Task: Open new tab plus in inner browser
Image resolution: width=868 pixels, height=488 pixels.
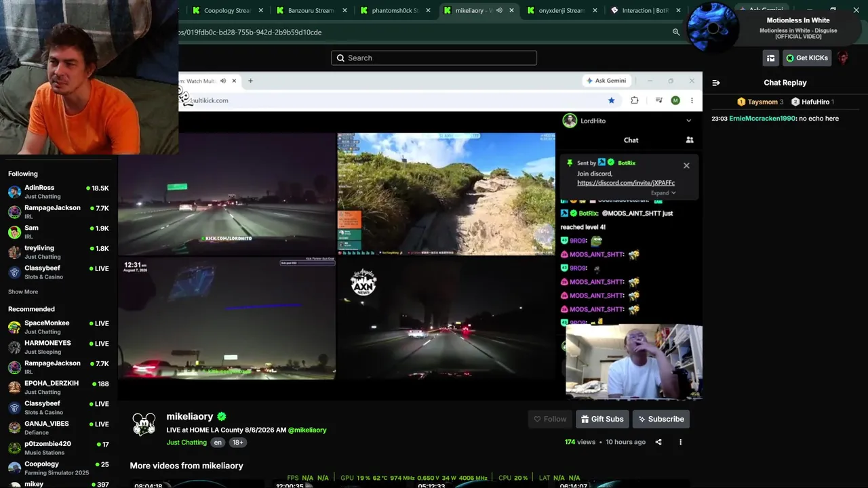Action: tap(250, 81)
